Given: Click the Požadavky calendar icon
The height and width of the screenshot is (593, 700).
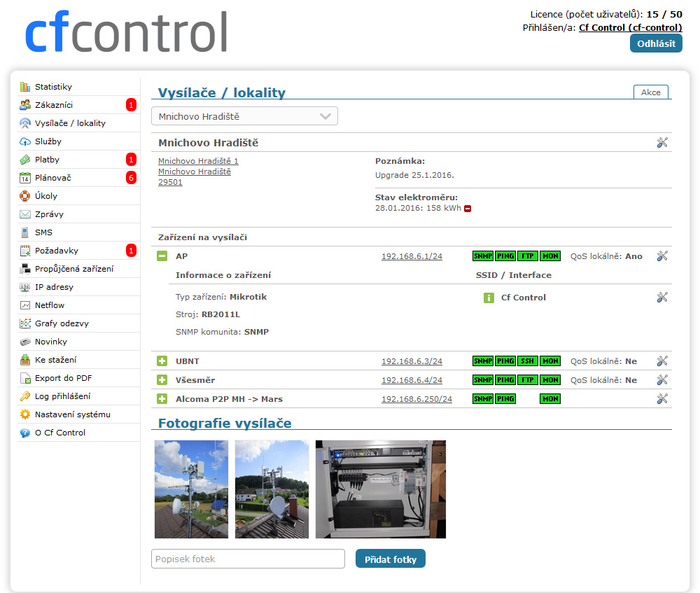Looking at the screenshot, I should click(25, 251).
